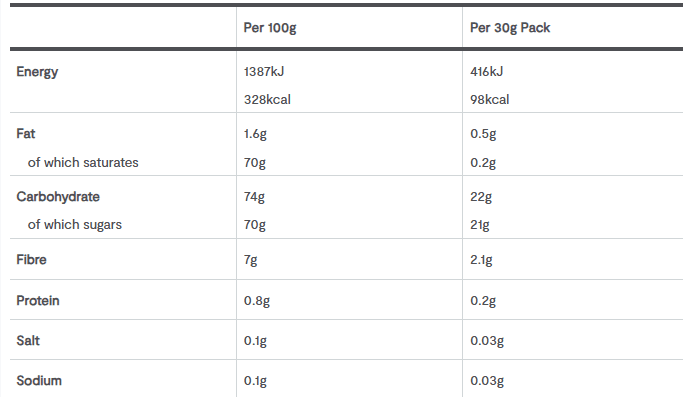
Task: Select the Protein row label
Action: 38,301
